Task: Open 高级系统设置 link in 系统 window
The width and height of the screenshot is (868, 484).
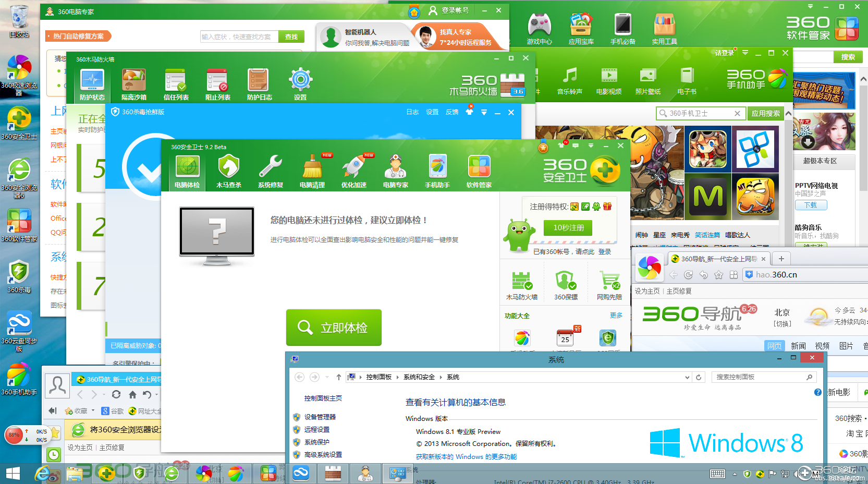Action: click(323, 455)
